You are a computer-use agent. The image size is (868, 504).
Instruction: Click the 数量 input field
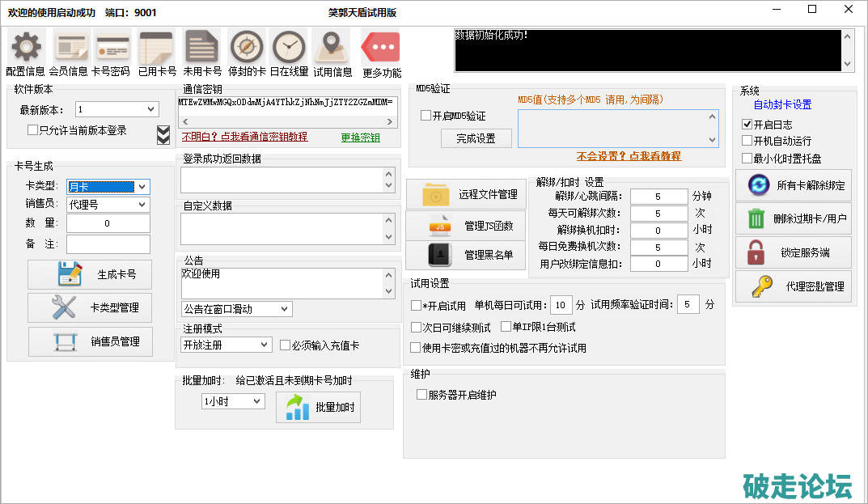pos(108,223)
